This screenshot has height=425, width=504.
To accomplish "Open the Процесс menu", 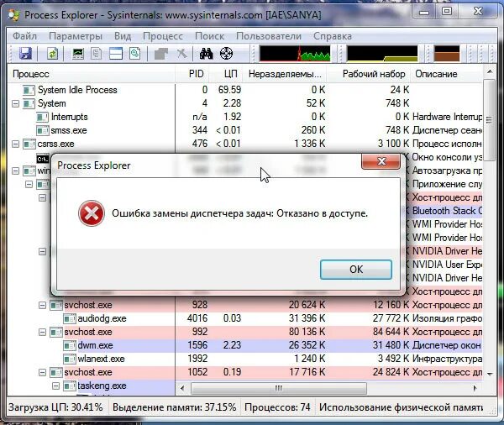I will pyautogui.click(x=163, y=36).
